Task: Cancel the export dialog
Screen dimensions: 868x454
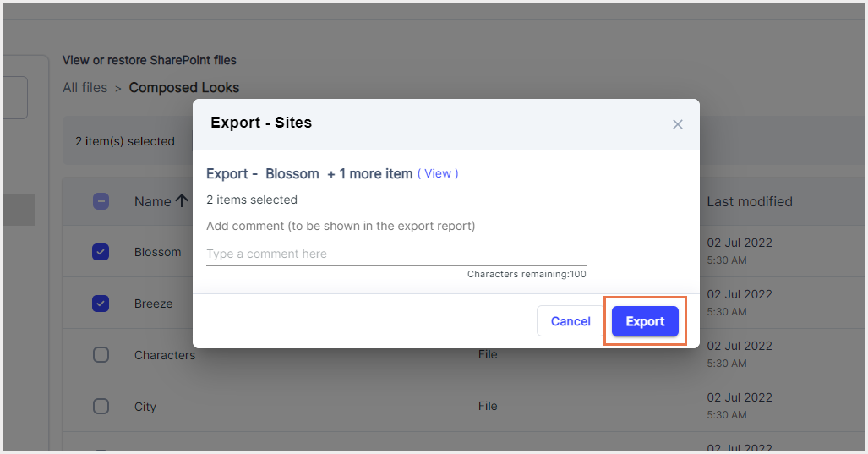Action: (x=570, y=321)
